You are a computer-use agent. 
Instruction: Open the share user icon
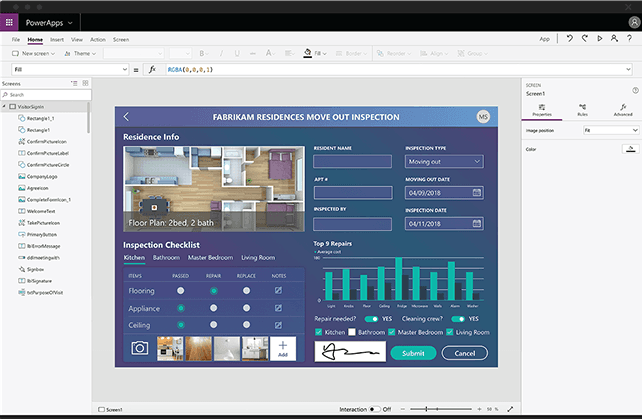(x=614, y=39)
